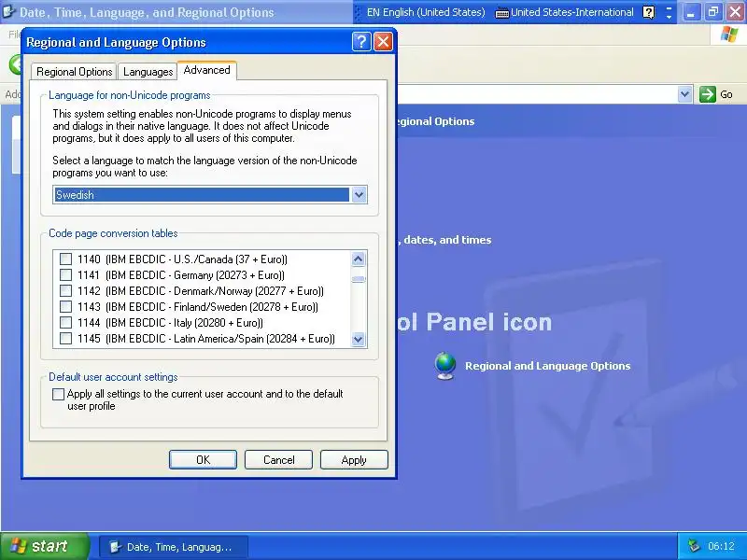This screenshot has width=747, height=560.
Task: Click the code page list scrollbar thumb
Action: 359,279
